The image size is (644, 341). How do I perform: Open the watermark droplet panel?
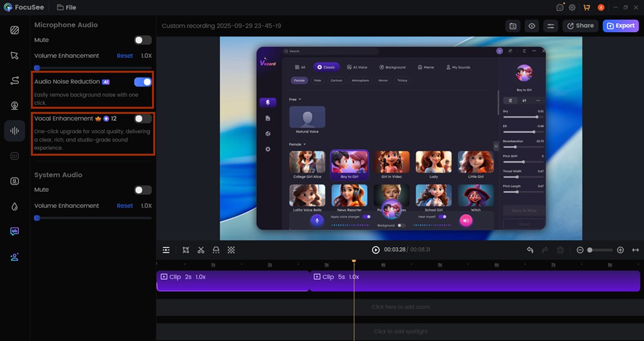click(14, 207)
